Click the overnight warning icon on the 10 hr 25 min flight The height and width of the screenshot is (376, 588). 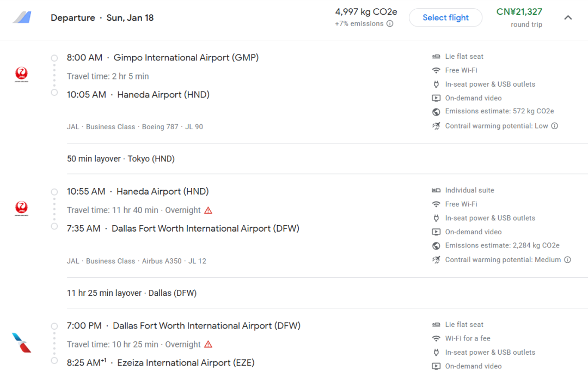click(208, 344)
